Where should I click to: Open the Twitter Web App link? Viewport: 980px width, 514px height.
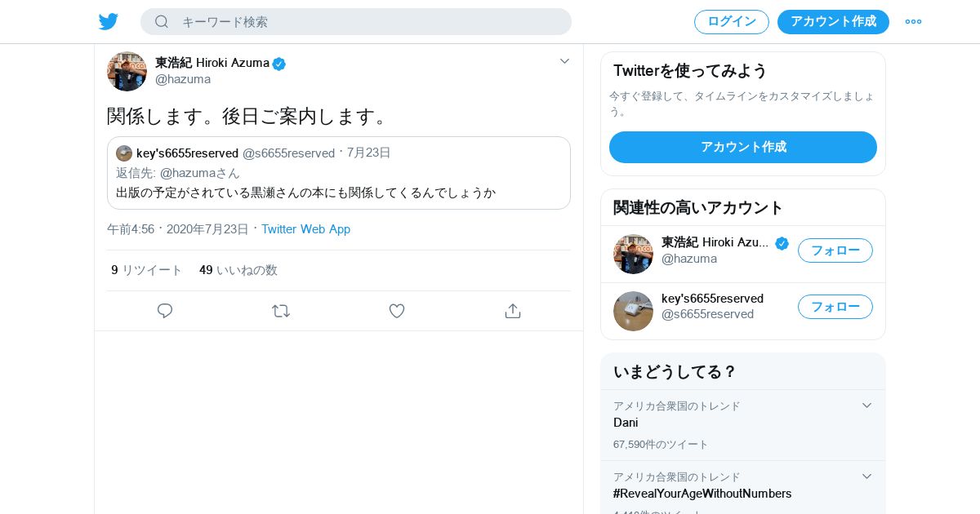[x=305, y=229]
